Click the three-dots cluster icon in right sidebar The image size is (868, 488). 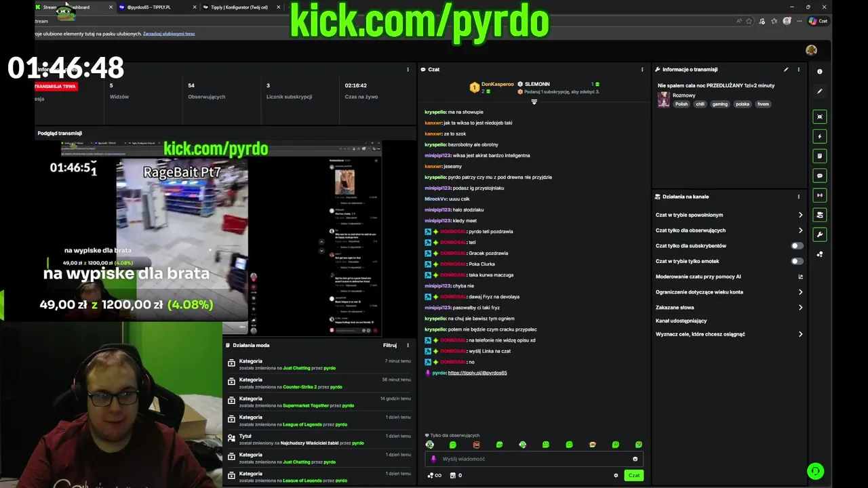tap(819, 254)
